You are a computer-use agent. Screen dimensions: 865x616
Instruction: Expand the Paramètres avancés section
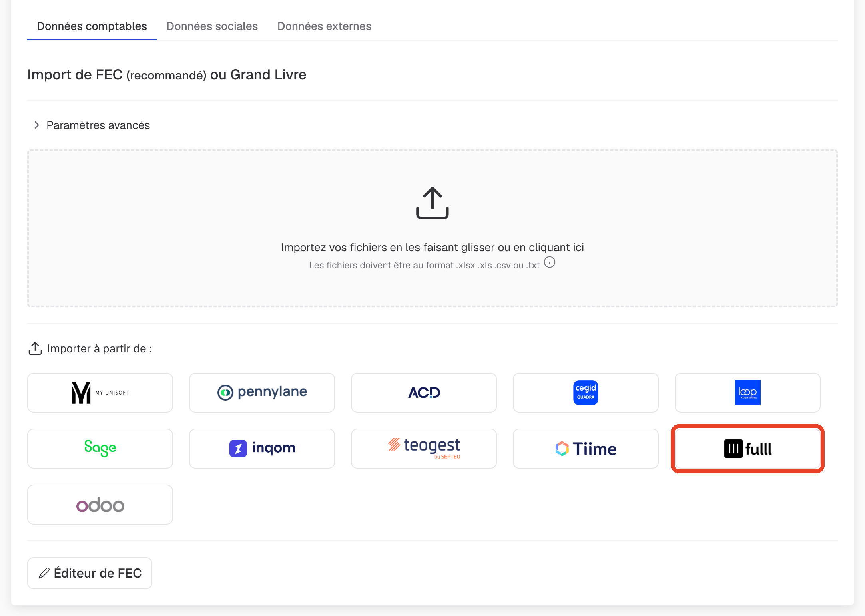tap(91, 125)
